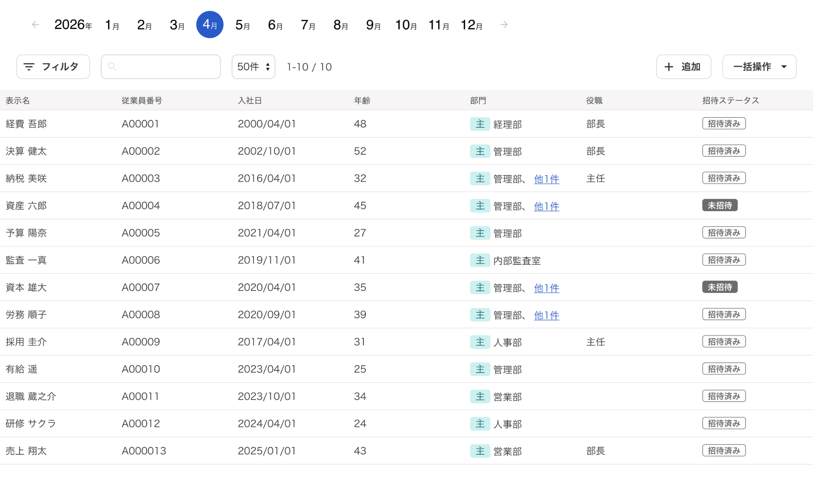Go to next year arrow

(504, 25)
